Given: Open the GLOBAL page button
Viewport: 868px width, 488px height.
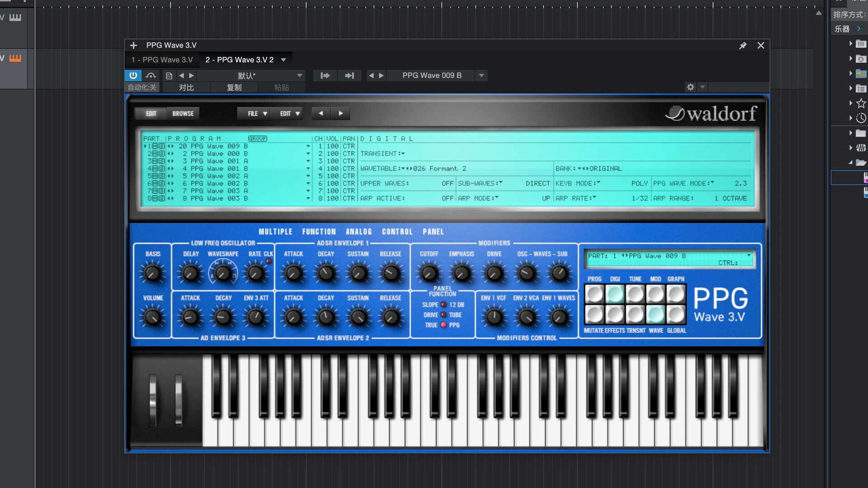Looking at the screenshot, I should 676,314.
